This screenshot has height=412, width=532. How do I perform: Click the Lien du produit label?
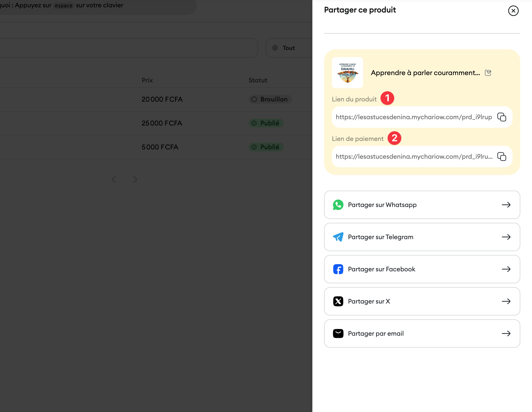pyautogui.click(x=354, y=99)
